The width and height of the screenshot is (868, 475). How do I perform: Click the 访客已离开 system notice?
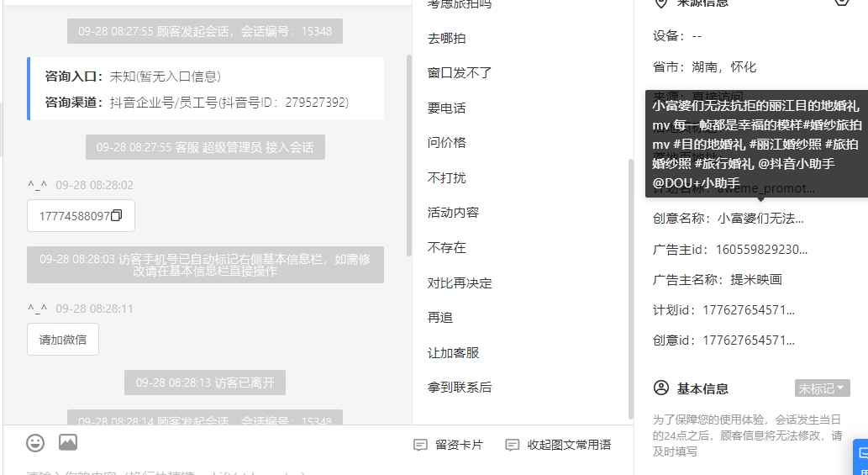pyautogui.click(x=205, y=383)
